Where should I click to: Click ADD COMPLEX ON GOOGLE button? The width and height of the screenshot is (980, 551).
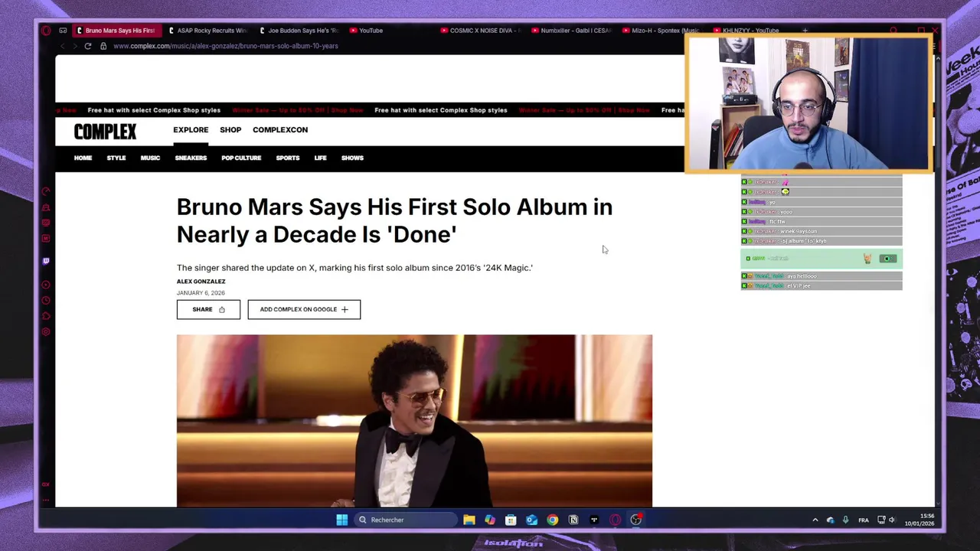(x=304, y=309)
